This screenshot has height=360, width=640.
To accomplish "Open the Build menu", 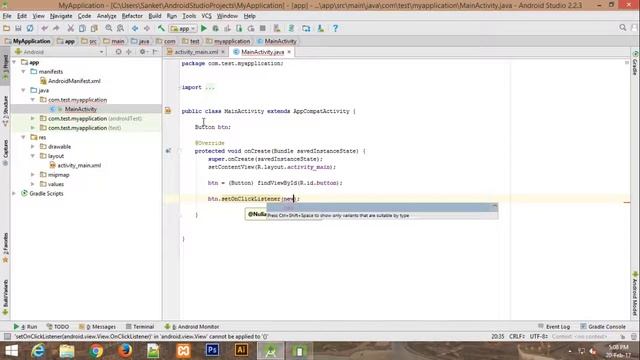I will point(155,16).
